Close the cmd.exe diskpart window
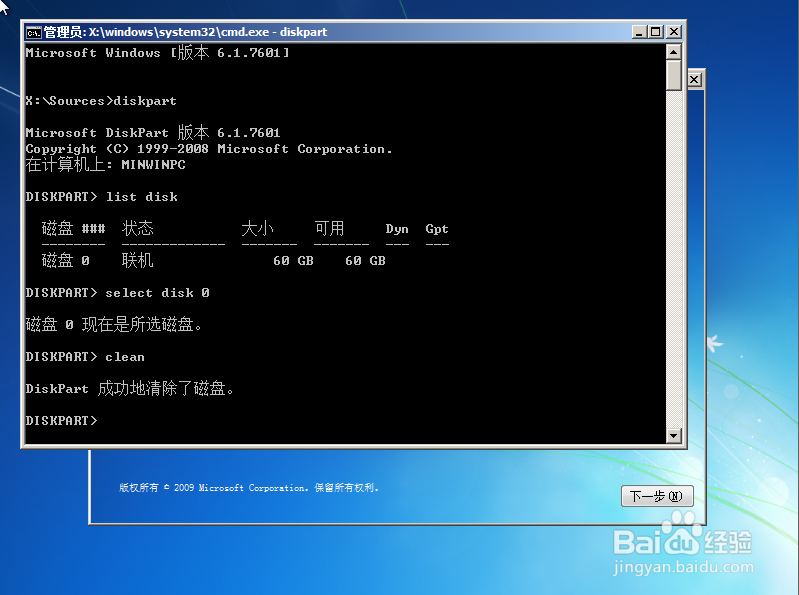Image resolution: width=799 pixels, height=595 pixels. [674, 32]
